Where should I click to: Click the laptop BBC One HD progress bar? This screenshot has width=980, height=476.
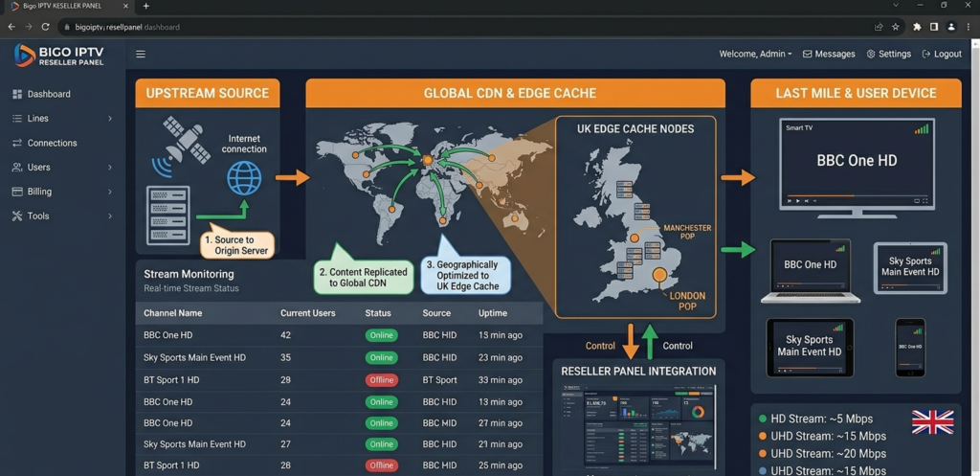[x=810, y=284]
